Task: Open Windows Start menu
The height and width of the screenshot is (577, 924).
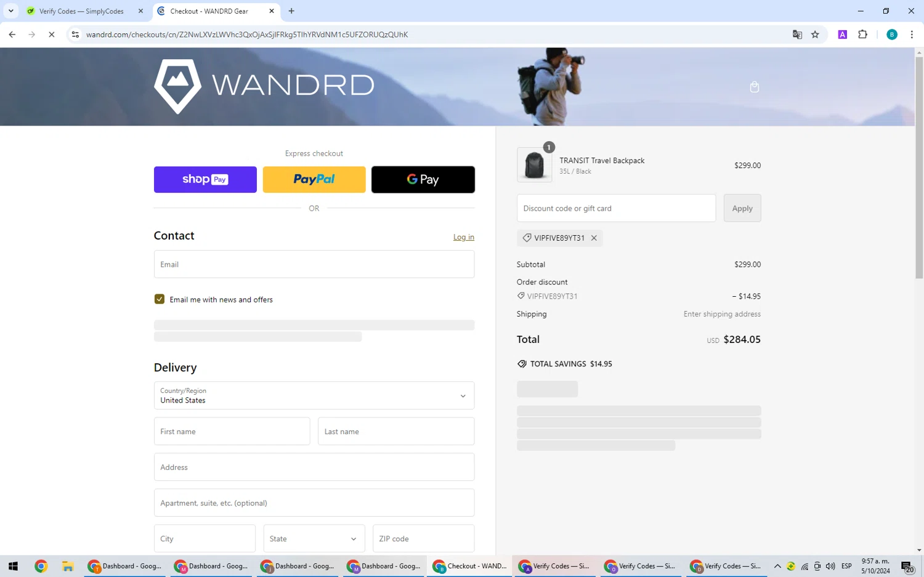Action: 13,566
